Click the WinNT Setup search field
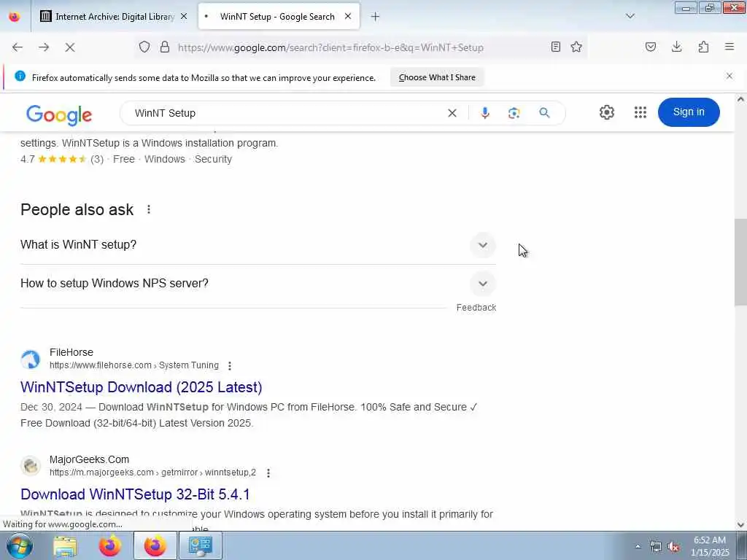This screenshot has height=560, width=747. pyautogui.click(x=286, y=113)
